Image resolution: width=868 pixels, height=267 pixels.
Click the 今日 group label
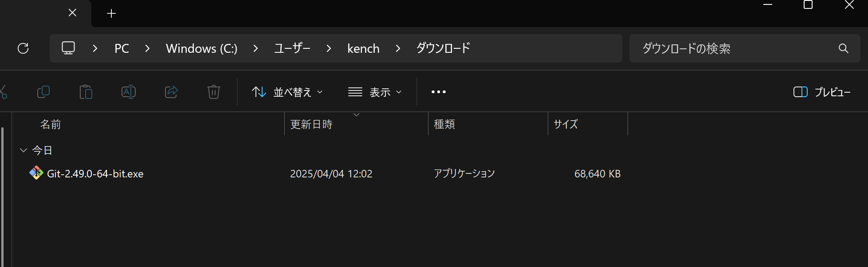click(x=43, y=150)
